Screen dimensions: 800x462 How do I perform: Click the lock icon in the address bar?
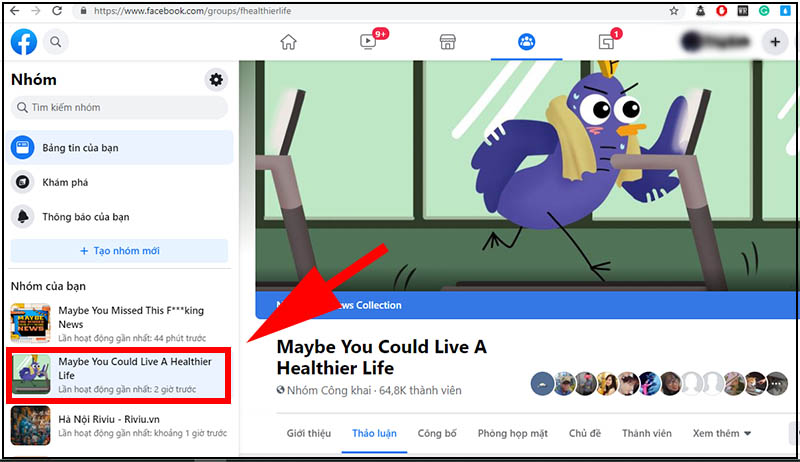83,11
